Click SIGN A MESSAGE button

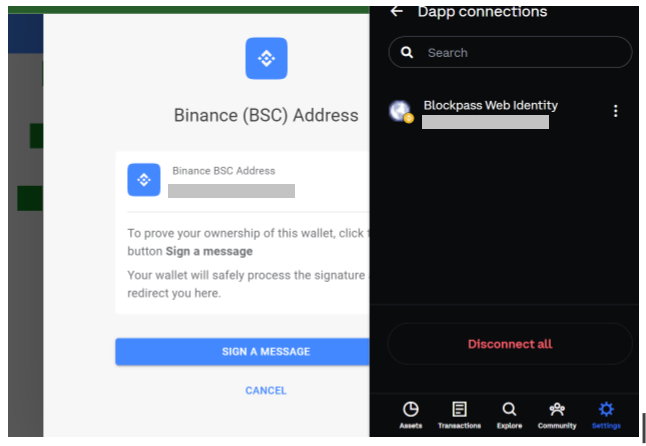click(242, 352)
